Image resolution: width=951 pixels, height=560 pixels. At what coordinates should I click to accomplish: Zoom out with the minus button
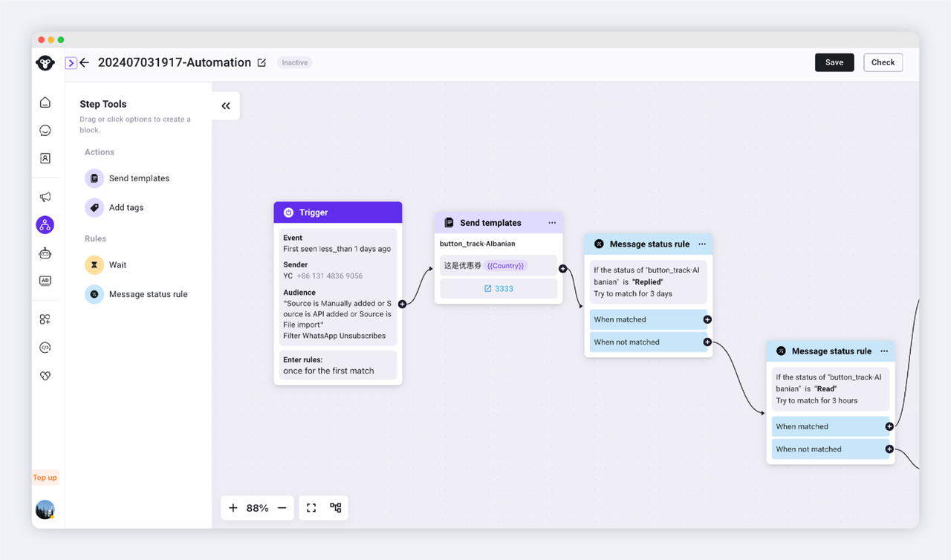[282, 508]
